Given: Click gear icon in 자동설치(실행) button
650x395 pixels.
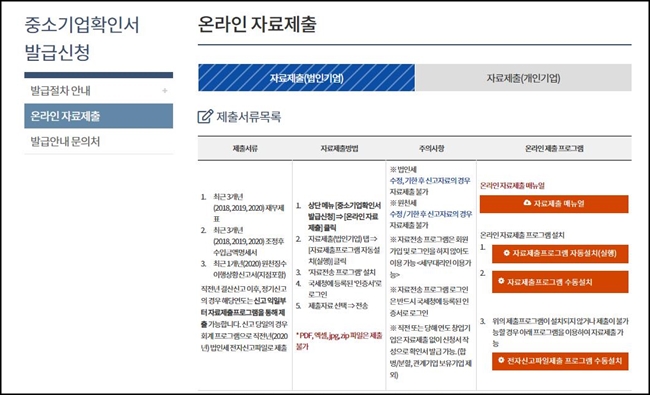Looking at the screenshot, I should pos(506,253).
